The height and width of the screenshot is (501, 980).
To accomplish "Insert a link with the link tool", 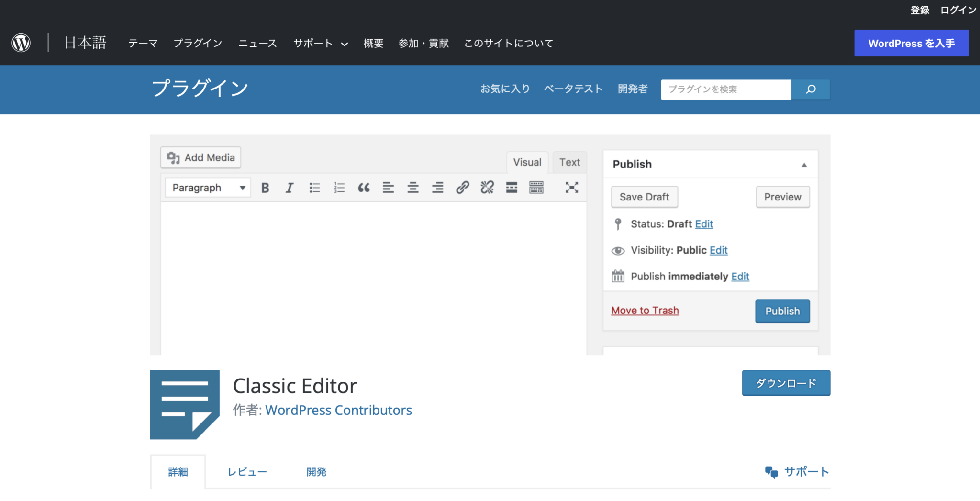I will [461, 187].
